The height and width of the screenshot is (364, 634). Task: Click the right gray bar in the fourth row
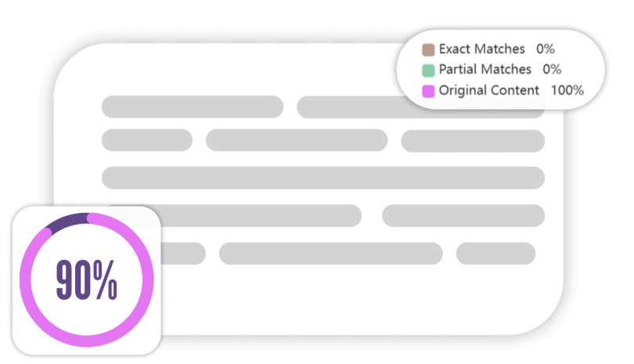[x=463, y=215]
